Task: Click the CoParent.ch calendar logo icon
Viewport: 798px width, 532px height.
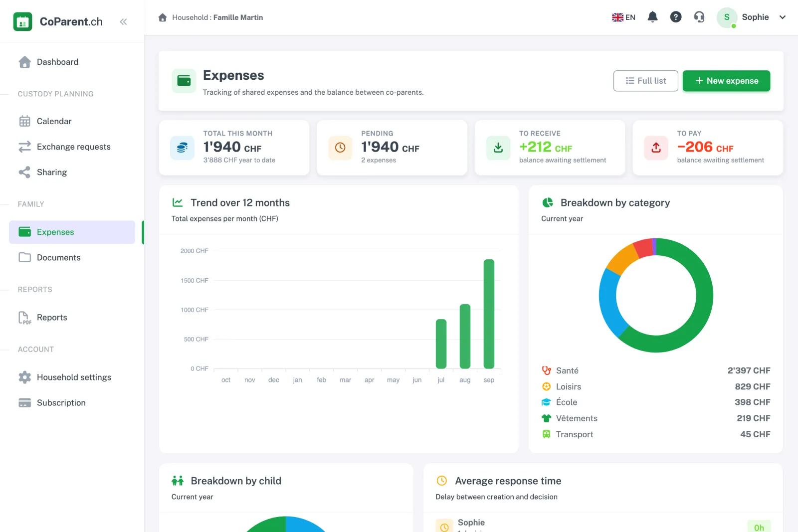Action: [x=22, y=21]
